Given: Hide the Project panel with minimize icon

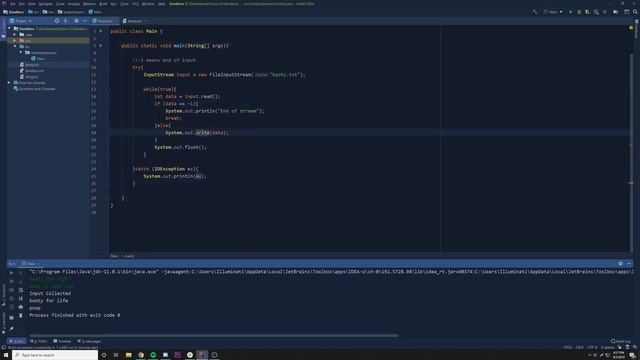Looking at the screenshot, I should (85, 21).
